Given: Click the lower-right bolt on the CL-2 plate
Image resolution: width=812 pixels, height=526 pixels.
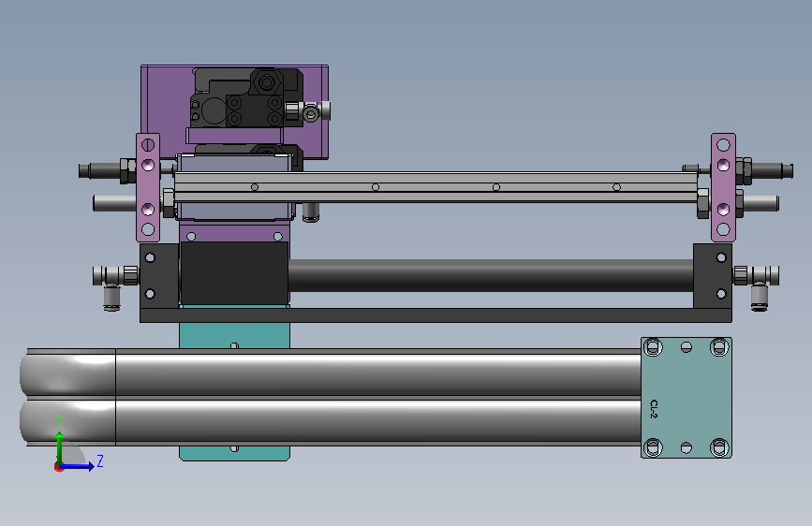Looking at the screenshot, I should click(x=719, y=446).
